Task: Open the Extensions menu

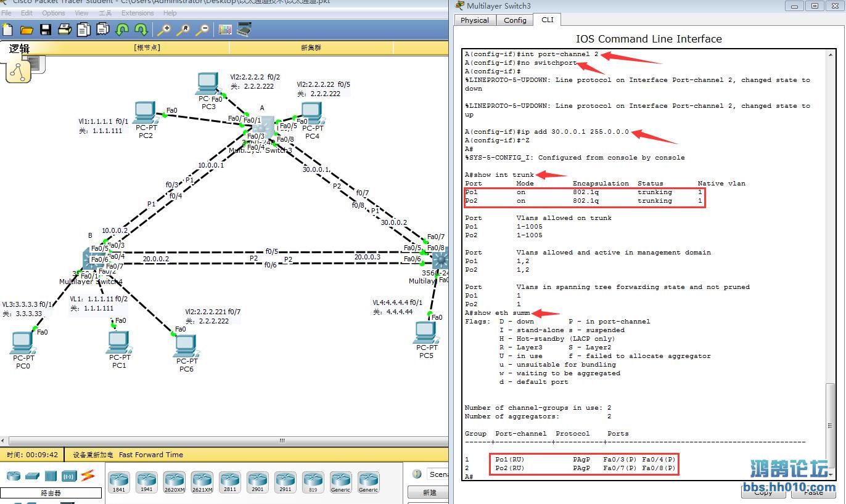Action: [x=138, y=13]
